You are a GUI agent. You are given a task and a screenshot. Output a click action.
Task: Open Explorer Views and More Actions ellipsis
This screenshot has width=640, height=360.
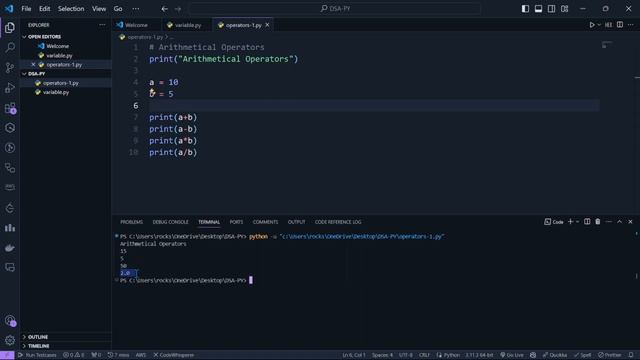point(102,25)
